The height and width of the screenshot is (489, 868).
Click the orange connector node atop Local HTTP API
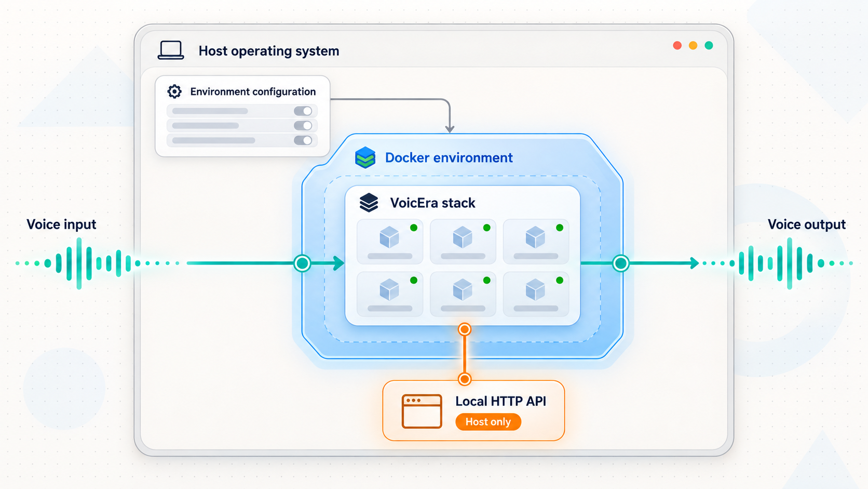(x=465, y=379)
